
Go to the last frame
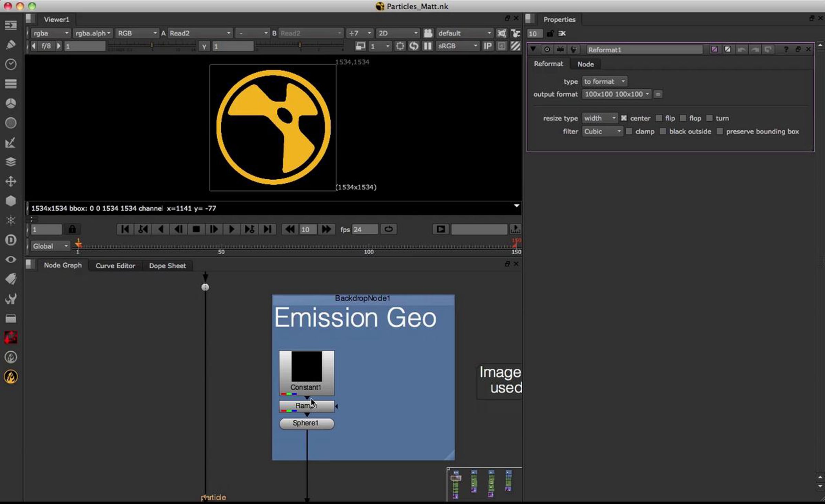(267, 229)
